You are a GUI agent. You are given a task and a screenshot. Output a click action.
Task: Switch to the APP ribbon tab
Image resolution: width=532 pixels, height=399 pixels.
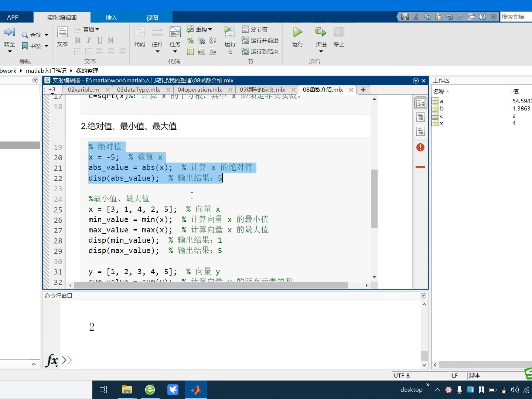coord(13,17)
